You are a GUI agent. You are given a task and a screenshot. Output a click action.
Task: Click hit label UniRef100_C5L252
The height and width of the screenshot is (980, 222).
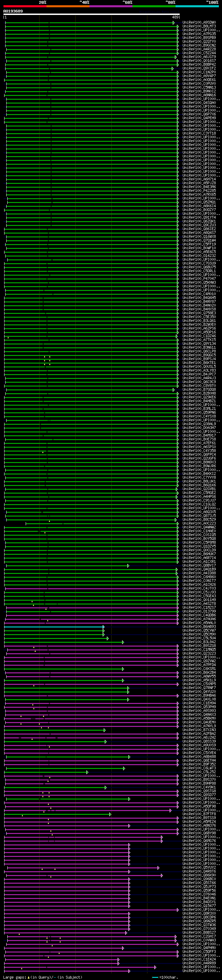tap(199, 772)
